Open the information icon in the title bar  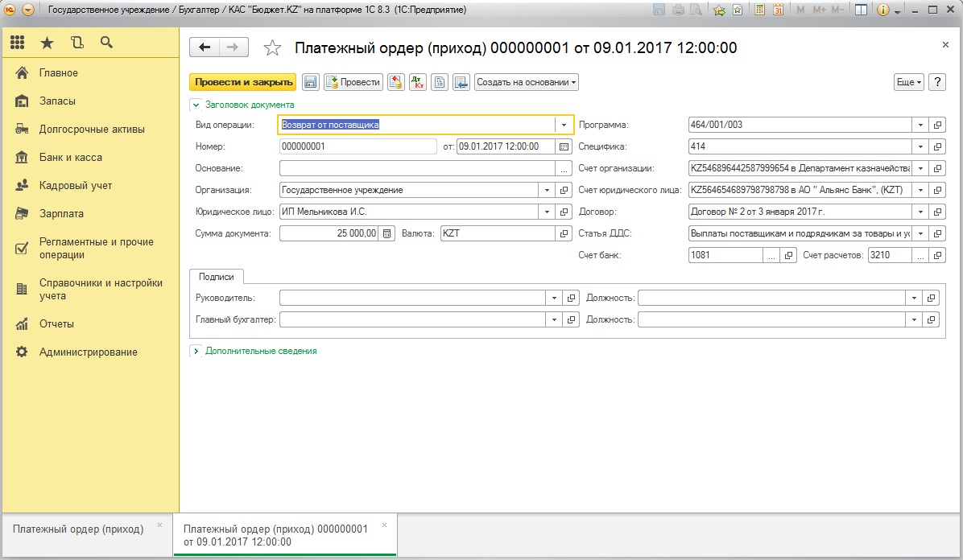(x=882, y=10)
